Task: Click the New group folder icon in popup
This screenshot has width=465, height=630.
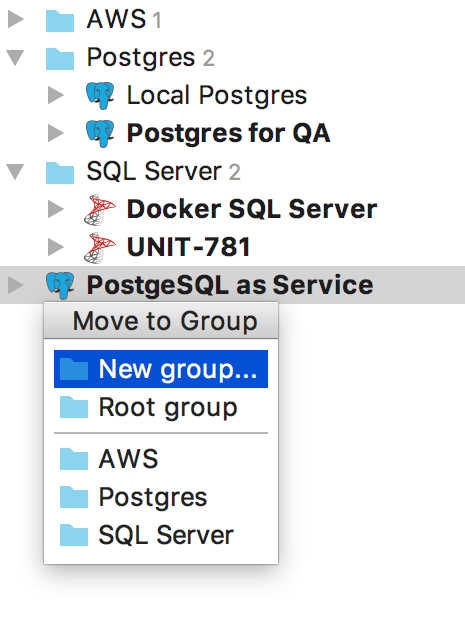Action: (74, 370)
